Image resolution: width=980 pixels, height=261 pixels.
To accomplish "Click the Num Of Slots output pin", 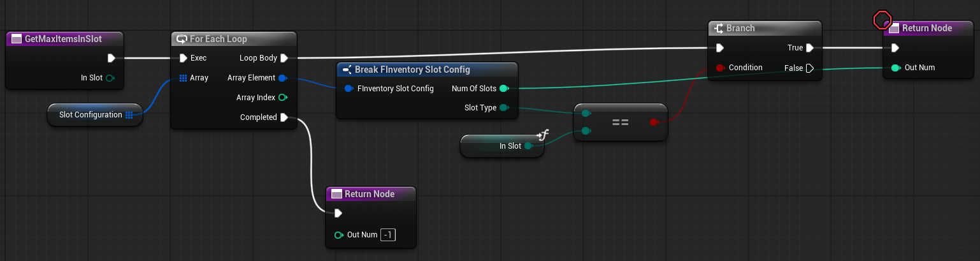I will pos(503,89).
